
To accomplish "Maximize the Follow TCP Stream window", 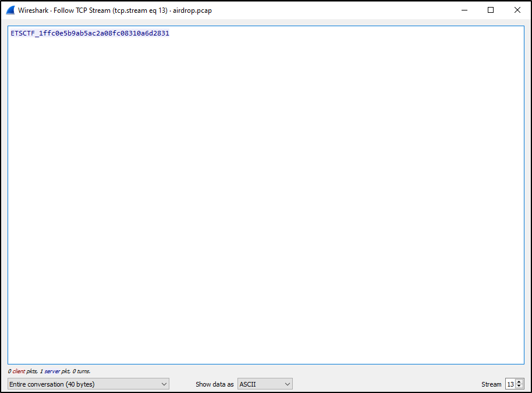I will 491,10.
